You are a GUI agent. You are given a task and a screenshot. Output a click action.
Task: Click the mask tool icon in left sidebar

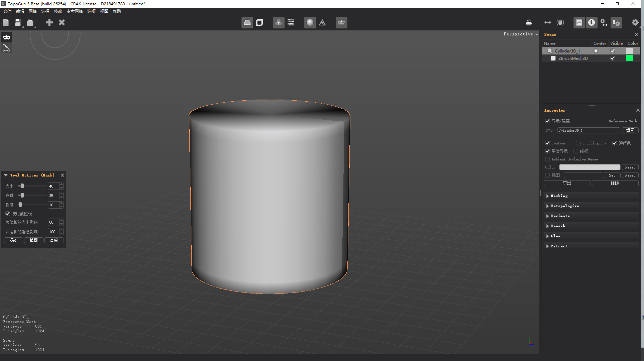[x=7, y=37]
